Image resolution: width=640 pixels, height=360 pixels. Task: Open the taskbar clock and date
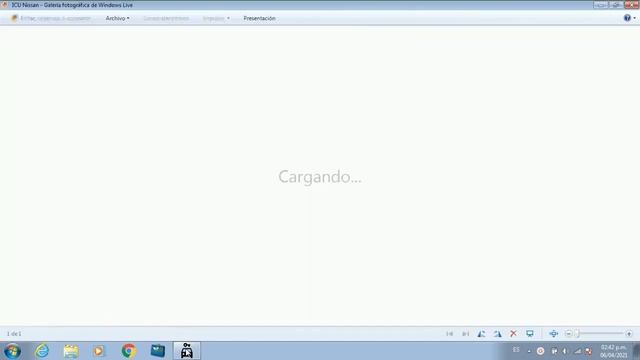click(x=613, y=351)
